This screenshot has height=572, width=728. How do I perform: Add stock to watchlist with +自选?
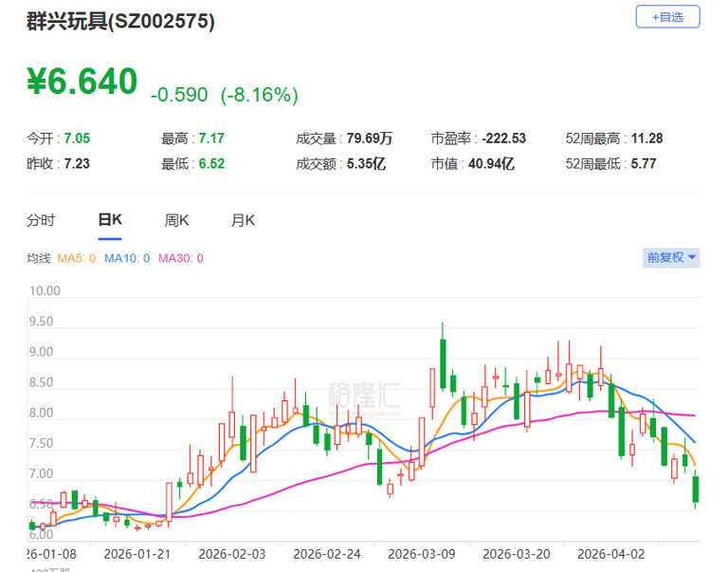click(x=666, y=16)
